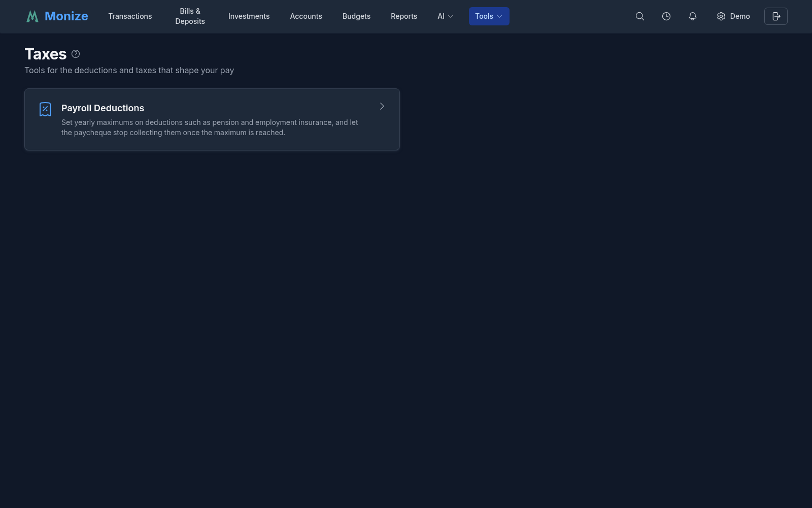Click the Monize brand name link
The image size is (812, 508).
pos(66,16)
